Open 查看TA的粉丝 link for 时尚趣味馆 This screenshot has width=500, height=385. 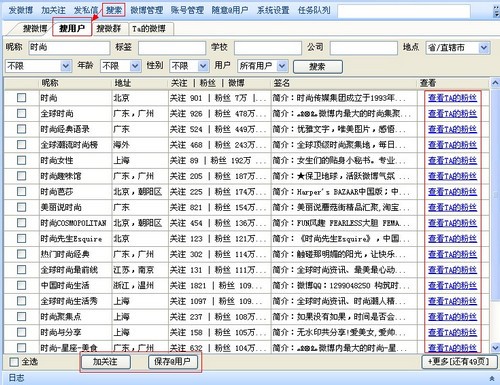[x=452, y=176]
